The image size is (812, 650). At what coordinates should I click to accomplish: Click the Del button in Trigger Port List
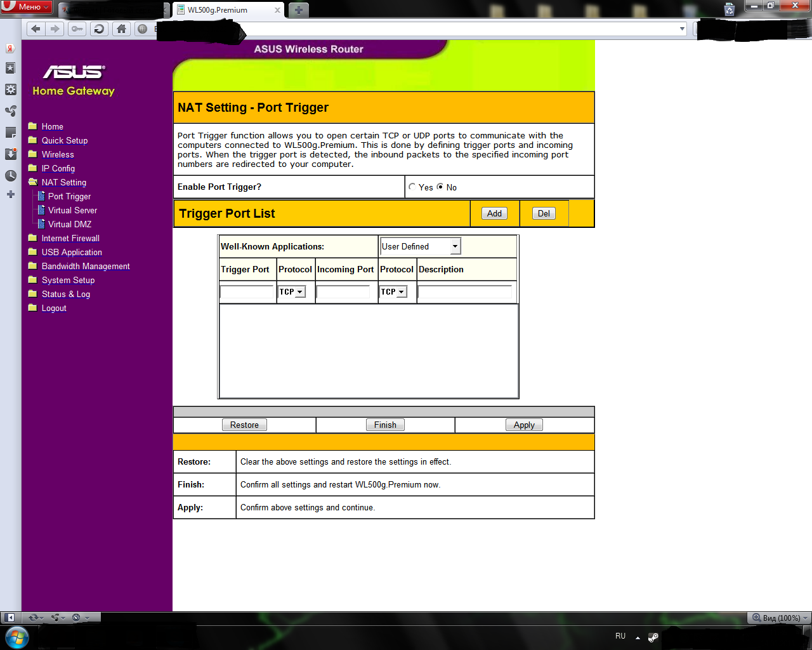(544, 213)
